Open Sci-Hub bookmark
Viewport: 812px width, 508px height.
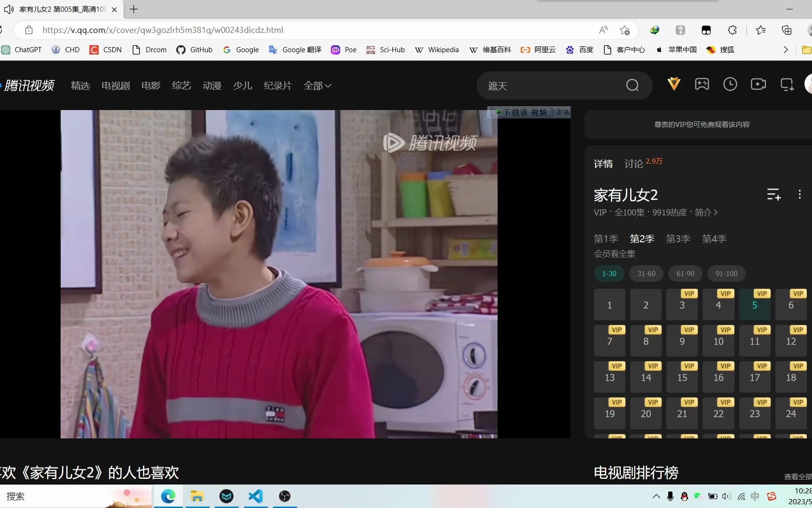click(385, 49)
